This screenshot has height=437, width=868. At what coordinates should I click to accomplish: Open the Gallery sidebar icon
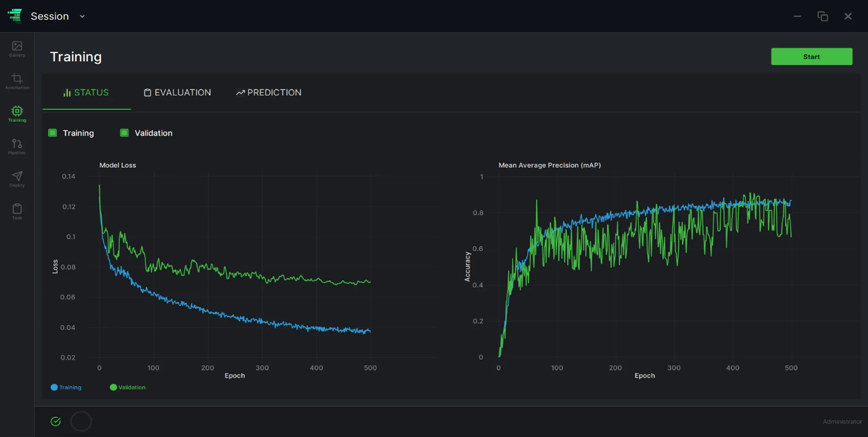[x=17, y=49]
